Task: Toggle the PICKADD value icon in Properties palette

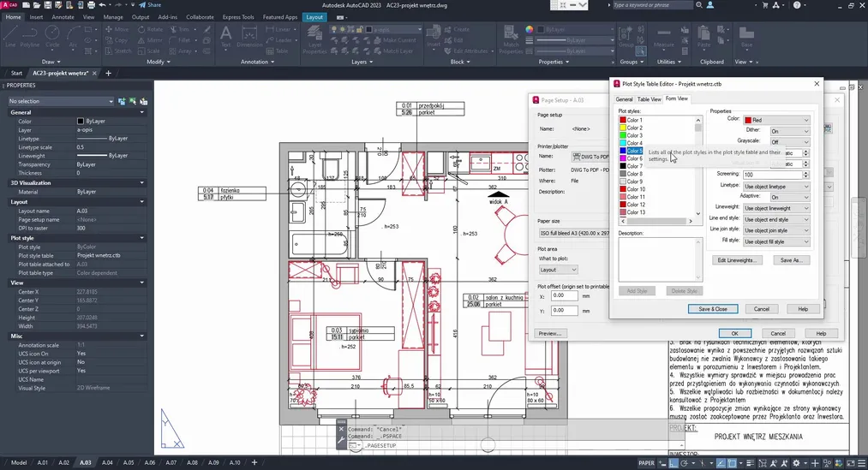Action: click(122, 101)
